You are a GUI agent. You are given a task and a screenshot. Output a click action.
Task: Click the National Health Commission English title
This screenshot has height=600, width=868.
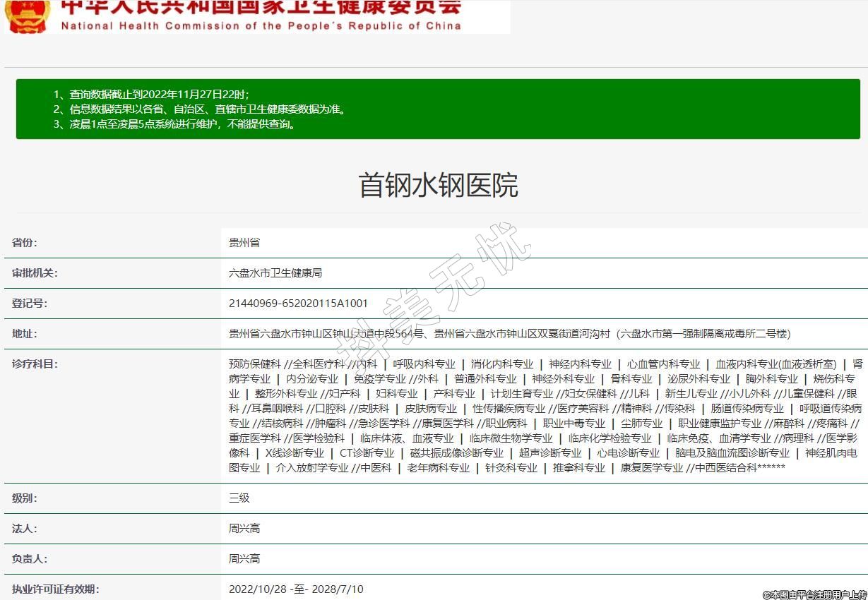tap(261, 26)
